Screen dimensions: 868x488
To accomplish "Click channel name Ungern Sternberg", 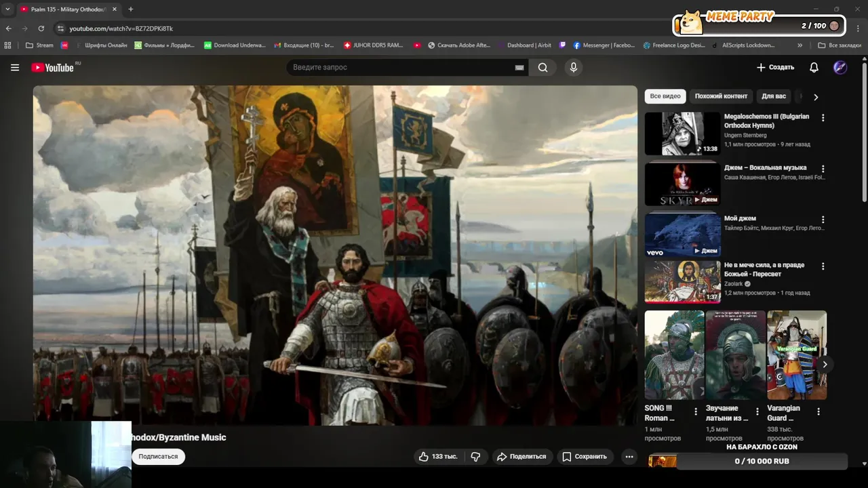I will coord(745,135).
